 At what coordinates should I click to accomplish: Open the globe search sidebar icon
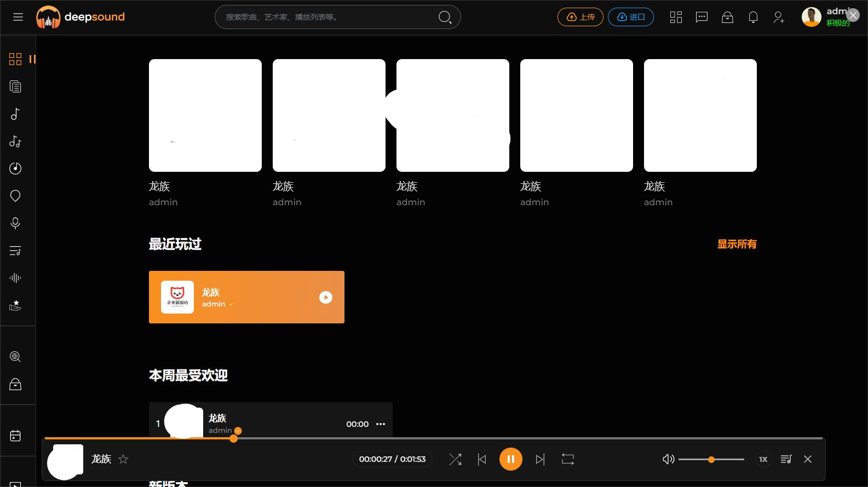tap(15, 357)
